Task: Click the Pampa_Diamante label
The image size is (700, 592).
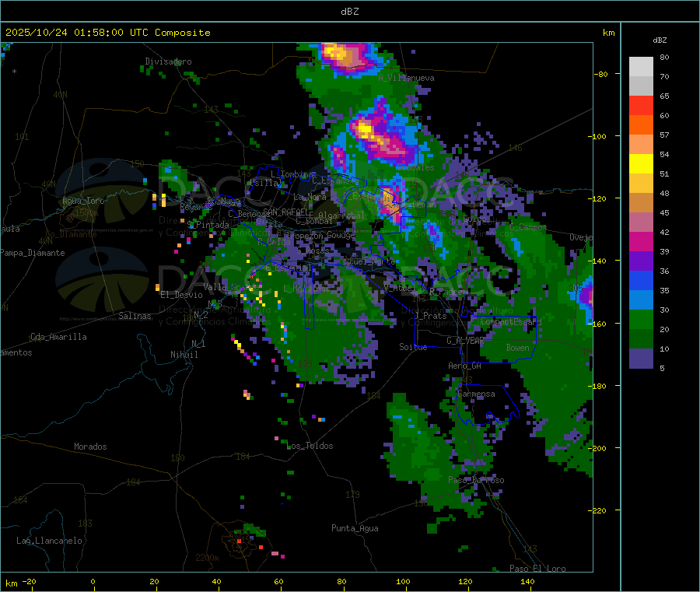Action: pyautogui.click(x=33, y=253)
